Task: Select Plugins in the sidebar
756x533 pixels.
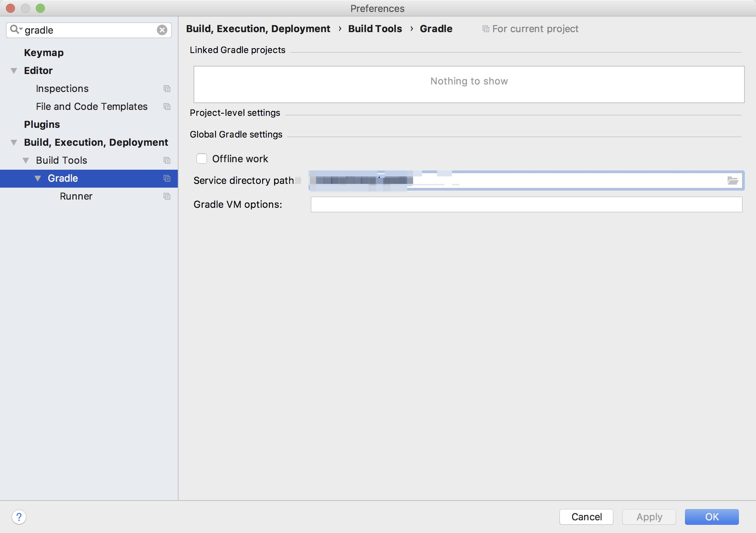Action: pos(42,124)
